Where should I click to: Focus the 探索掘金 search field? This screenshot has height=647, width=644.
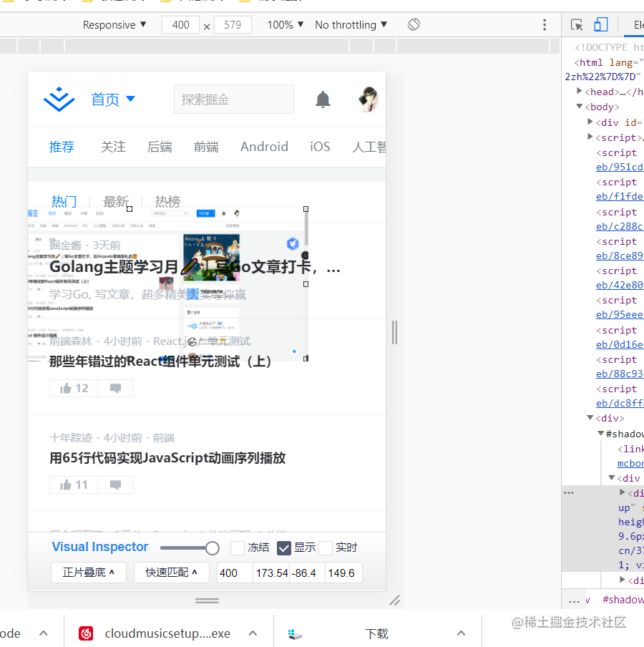pos(234,99)
